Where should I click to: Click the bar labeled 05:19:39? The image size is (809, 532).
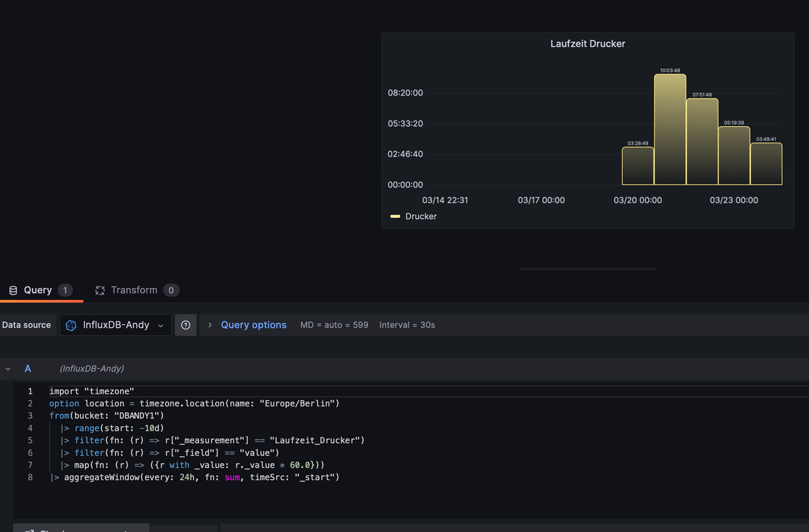tap(733, 156)
